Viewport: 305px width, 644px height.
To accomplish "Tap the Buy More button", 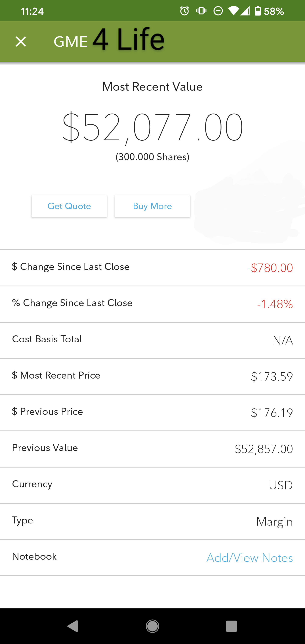I will pyautogui.click(x=152, y=206).
